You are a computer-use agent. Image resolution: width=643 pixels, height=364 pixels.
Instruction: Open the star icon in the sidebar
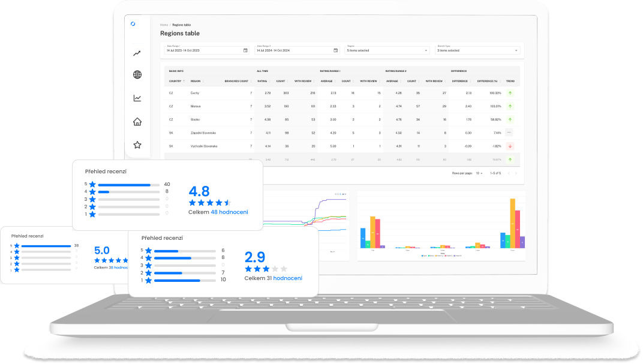point(137,145)
